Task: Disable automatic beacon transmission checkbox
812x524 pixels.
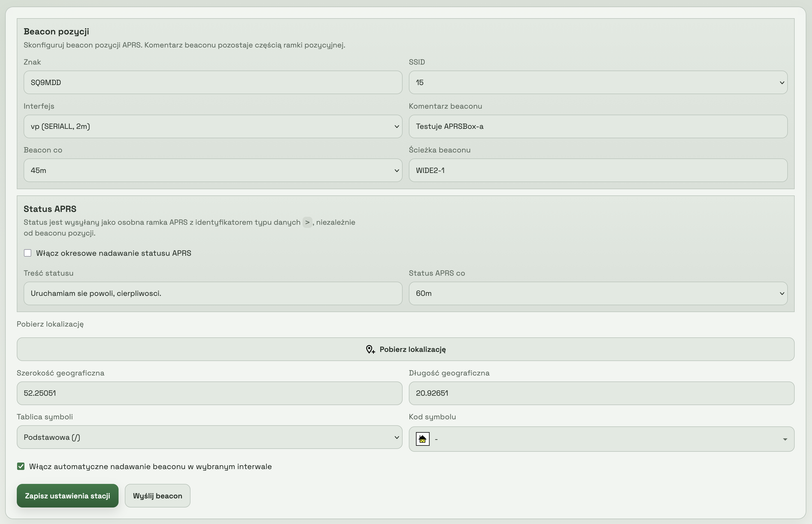Action: pos(21,467)
